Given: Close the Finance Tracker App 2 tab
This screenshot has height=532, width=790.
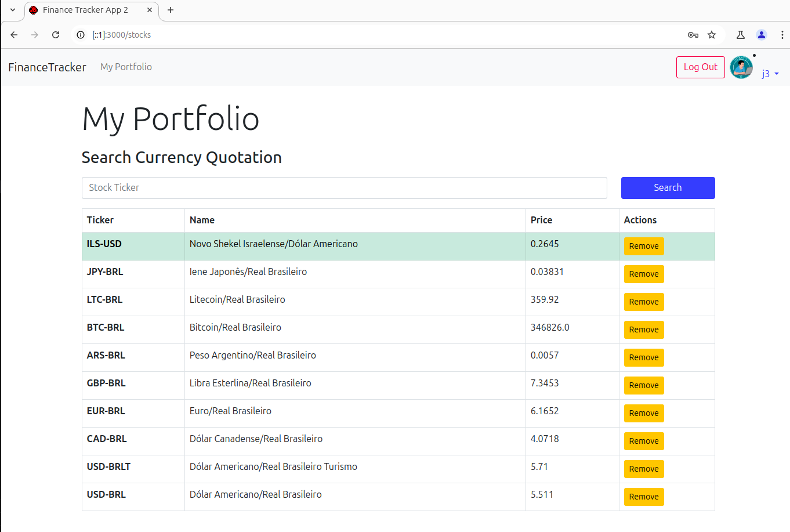Looking at the screenshot, I should point(150,10).
